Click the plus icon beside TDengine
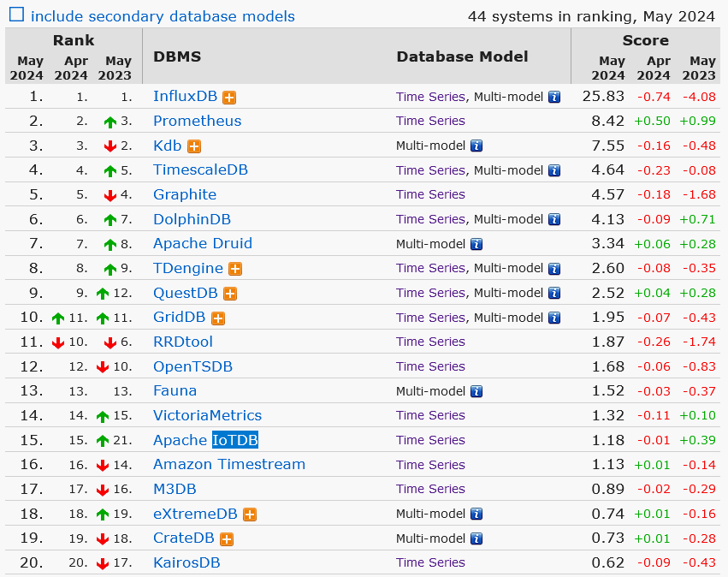 (x=235, y=269)
